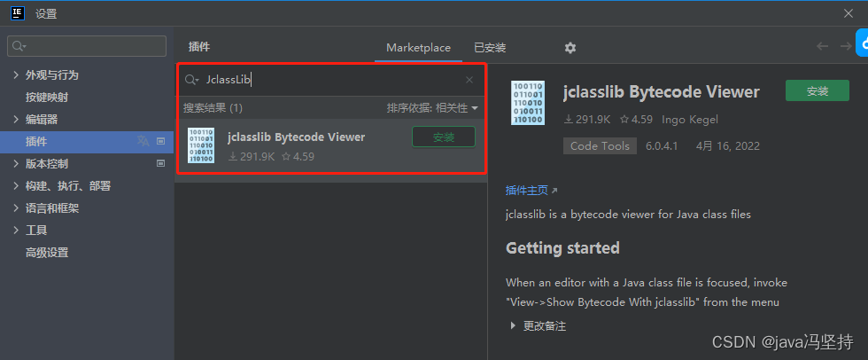Image resolution: width=868 pixels, height=360 pixels.
Task: Expand 构建、执行、部署 settings group
Action: [x=16, y=185]
